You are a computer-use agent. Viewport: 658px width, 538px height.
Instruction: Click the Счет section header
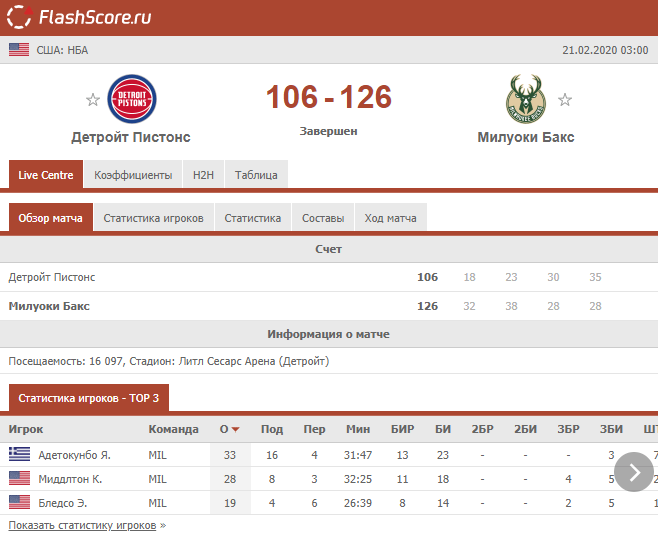click(329, 249)
